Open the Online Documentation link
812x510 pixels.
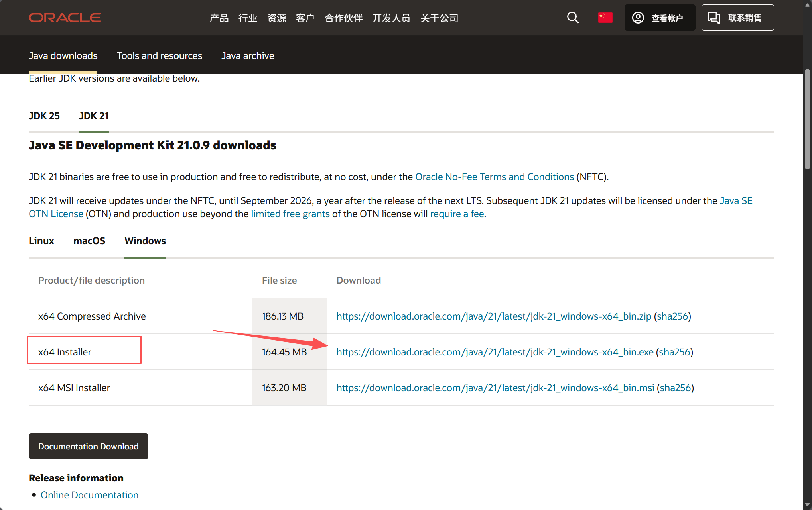[89, 495]
